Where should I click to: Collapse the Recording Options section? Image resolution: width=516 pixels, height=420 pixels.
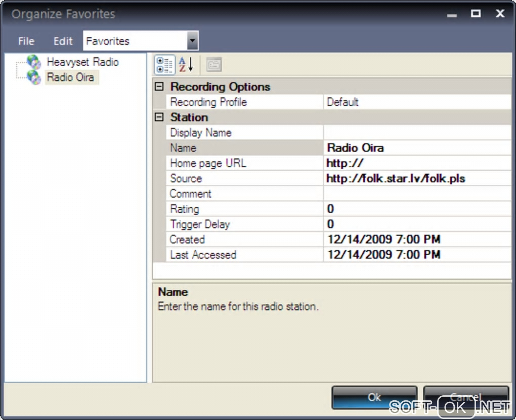(x=159, y=86)
